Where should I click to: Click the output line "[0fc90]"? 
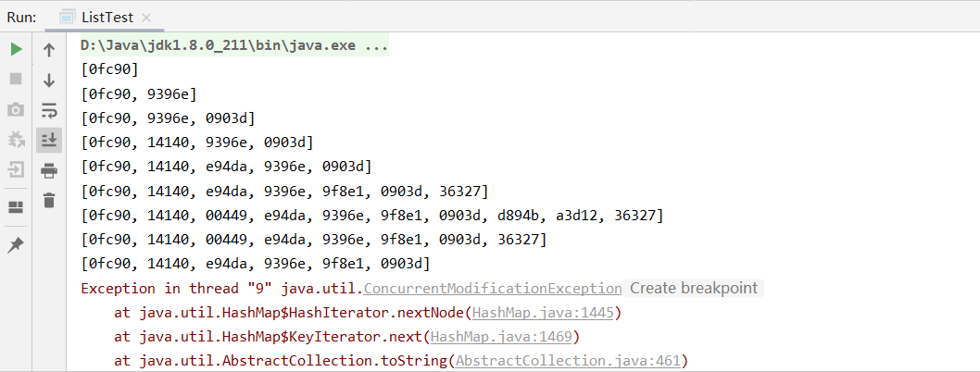[110, 69]
